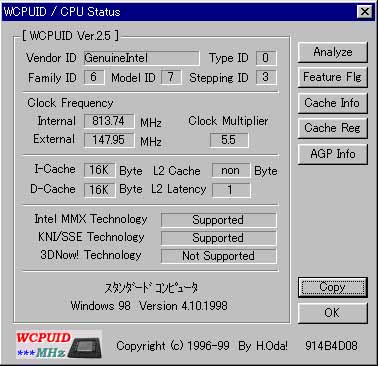
Task: Click the Stepping ID label
Action: [219, 78]
